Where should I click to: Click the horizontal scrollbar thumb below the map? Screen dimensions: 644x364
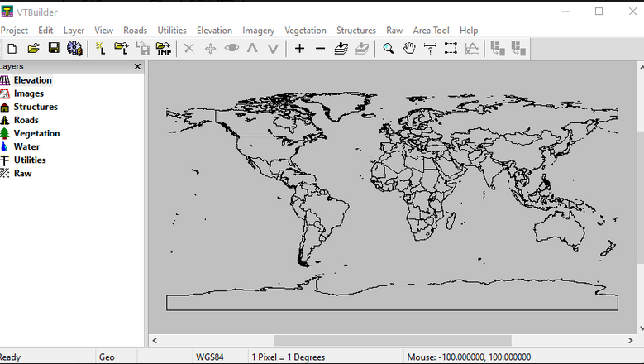coord(393,340)
